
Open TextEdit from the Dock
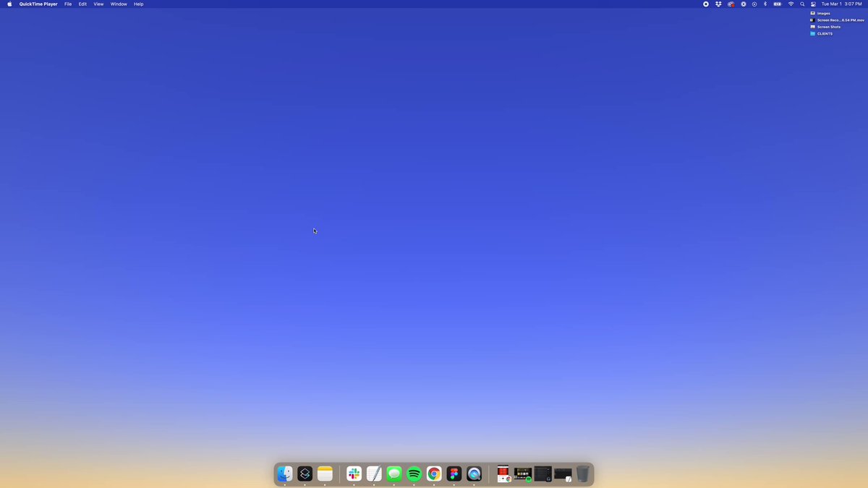[x=374, y=474]
